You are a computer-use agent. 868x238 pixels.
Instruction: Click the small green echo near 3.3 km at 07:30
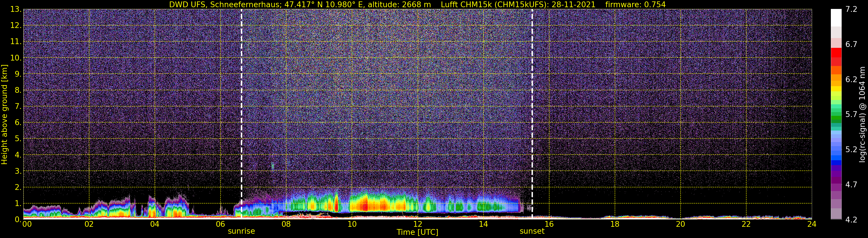pyautogui.click(x=273, y=166)
